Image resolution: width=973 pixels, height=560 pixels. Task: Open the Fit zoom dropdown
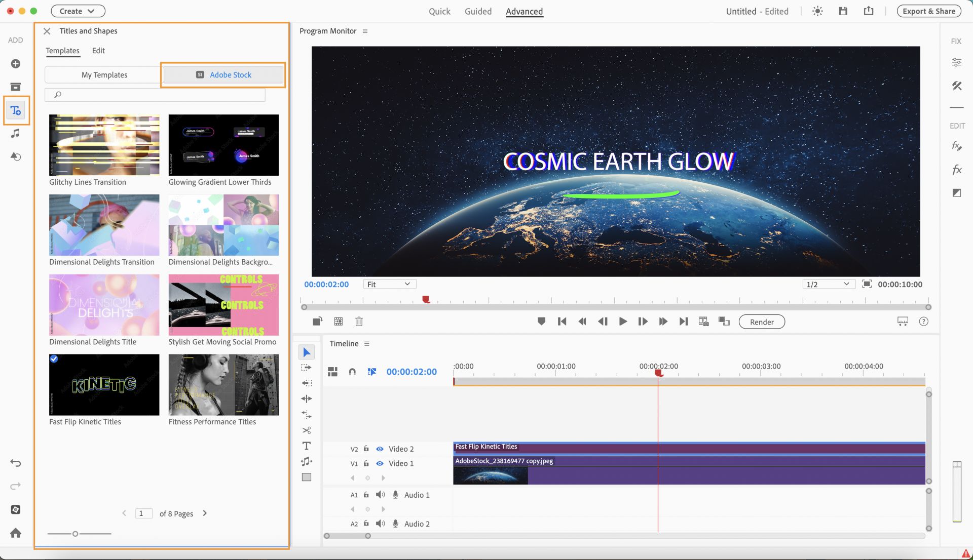tap(389, 285)
